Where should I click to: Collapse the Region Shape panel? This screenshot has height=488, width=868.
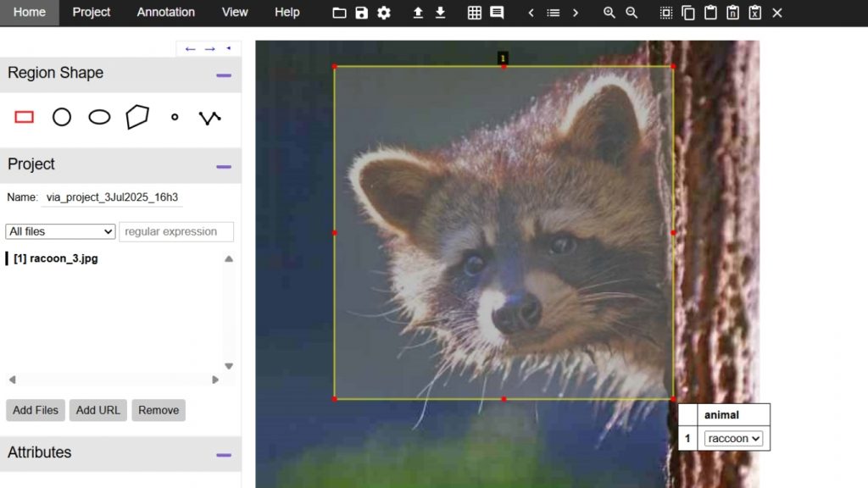pos(224,75)
